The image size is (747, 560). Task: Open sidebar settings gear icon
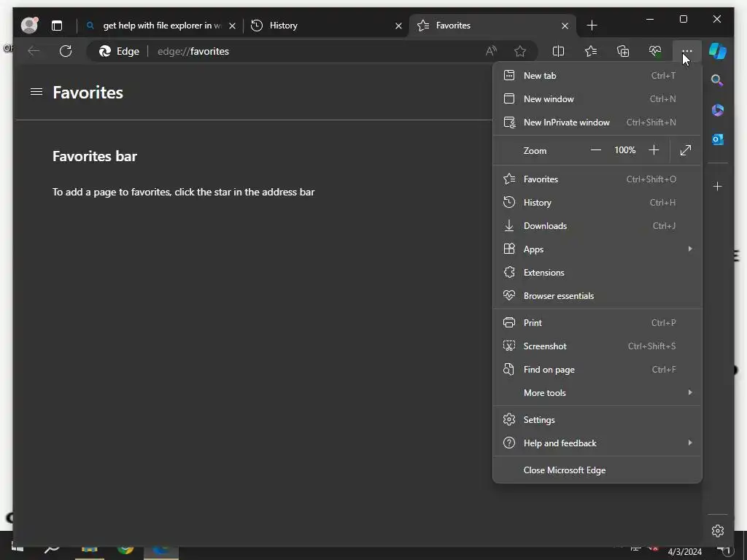pyautogui.click(x=718, y=531)
